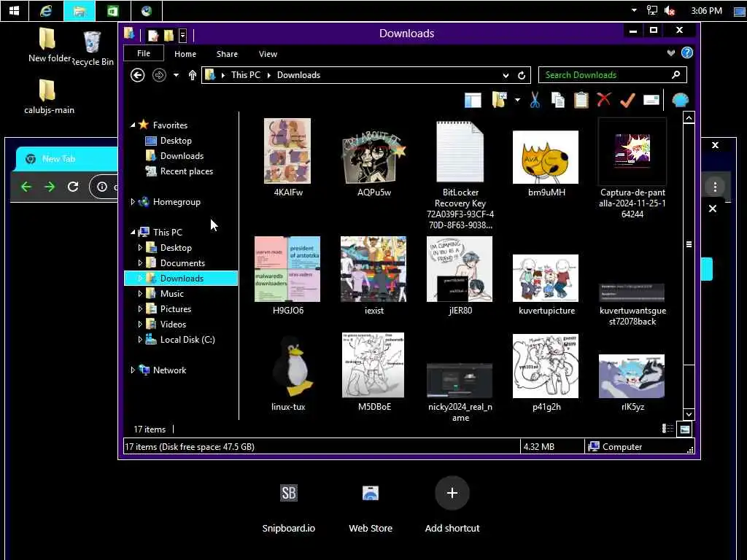Open address bar history dropdown
The width and height of the screenshot is (747, 560).
[506, 75]
